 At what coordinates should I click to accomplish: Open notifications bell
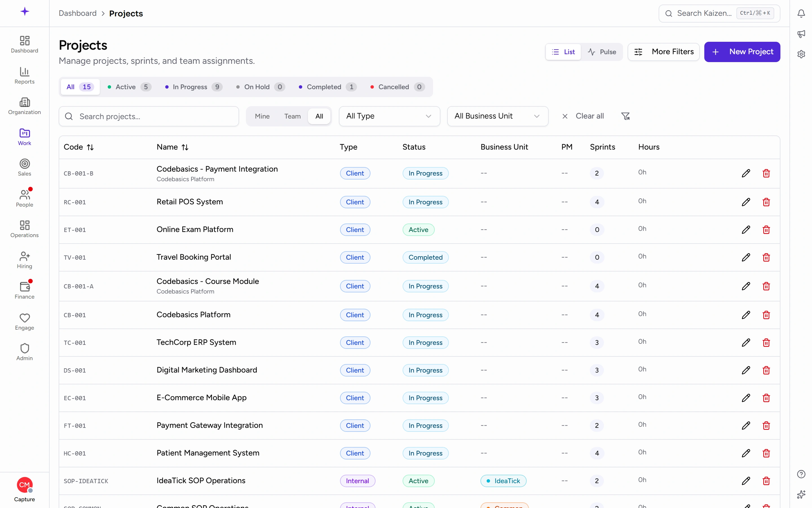801,14
